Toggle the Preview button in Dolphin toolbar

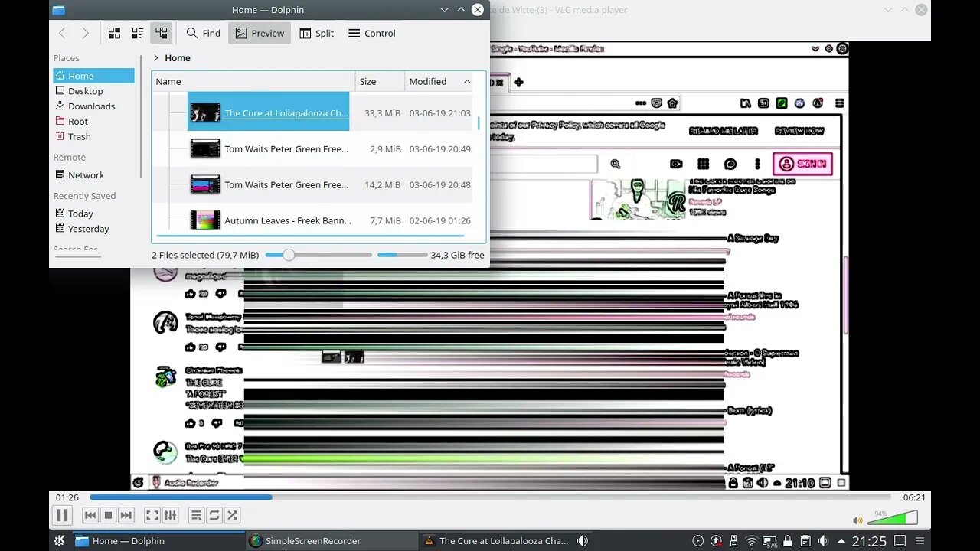tap(260, 33)
